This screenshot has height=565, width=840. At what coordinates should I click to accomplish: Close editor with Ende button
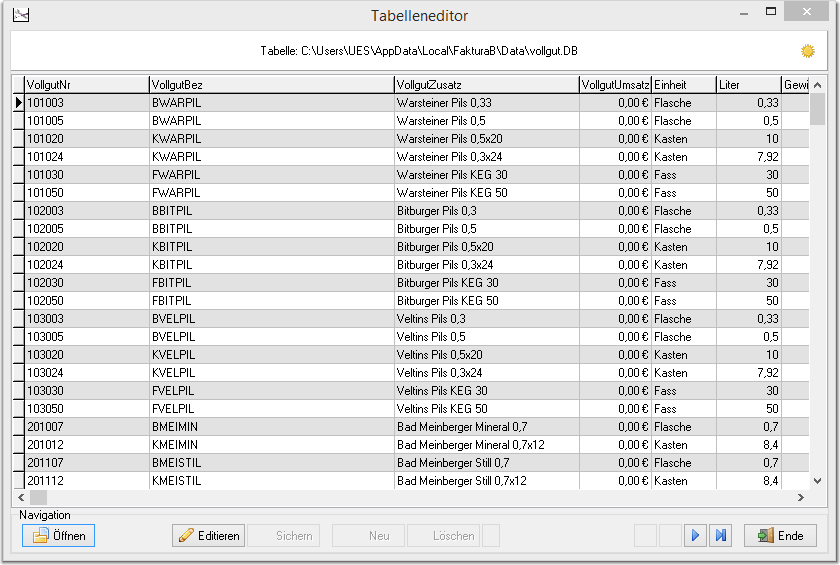pos(781,536)
